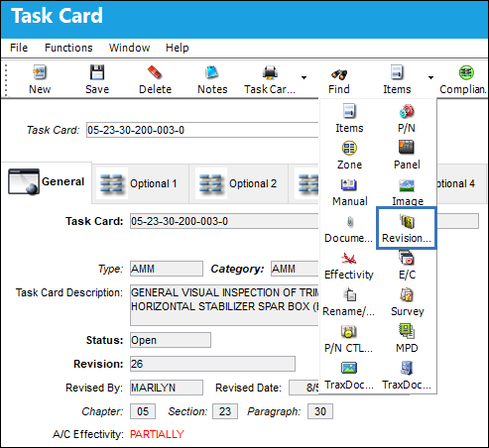Select the P/N CTL option

coord(349,338)
